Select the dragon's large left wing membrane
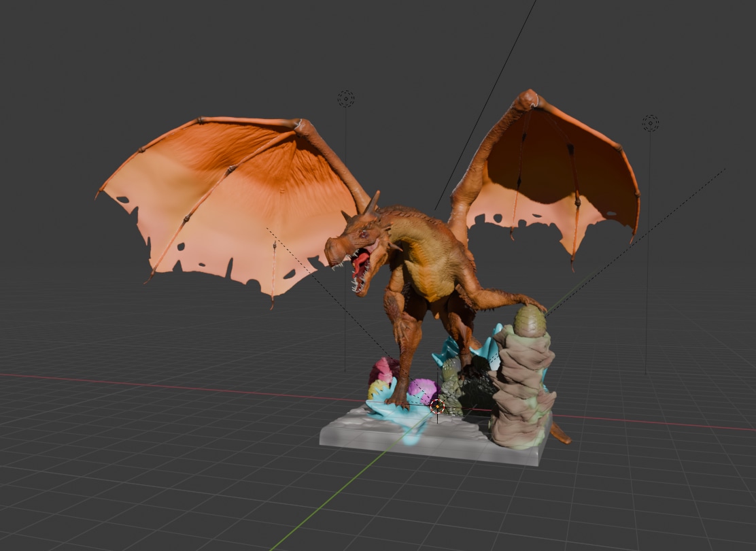Image resolution: width=756 pixels, height=551 pixels. coord(231,207)
